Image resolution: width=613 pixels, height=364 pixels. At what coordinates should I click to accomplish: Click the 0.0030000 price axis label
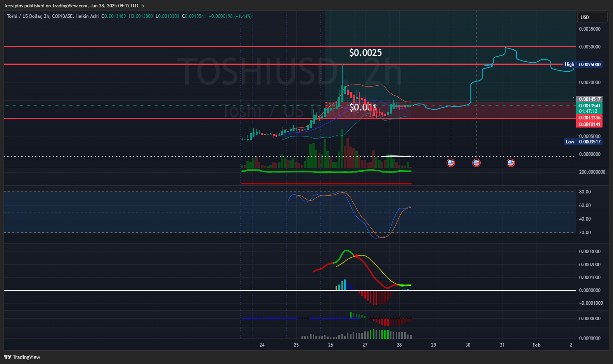(x=590, y=47)
